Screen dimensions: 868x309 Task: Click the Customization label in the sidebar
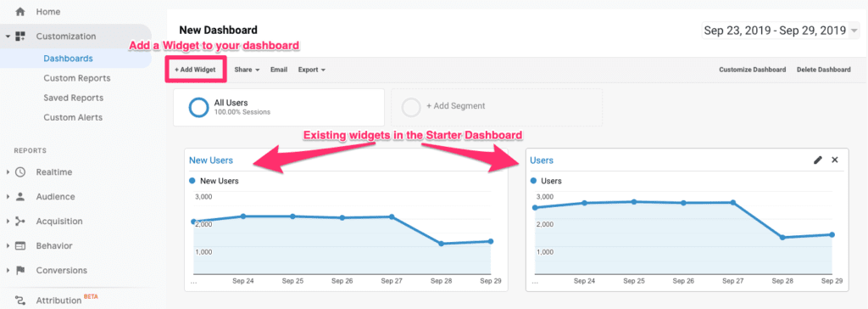(66, 37)
